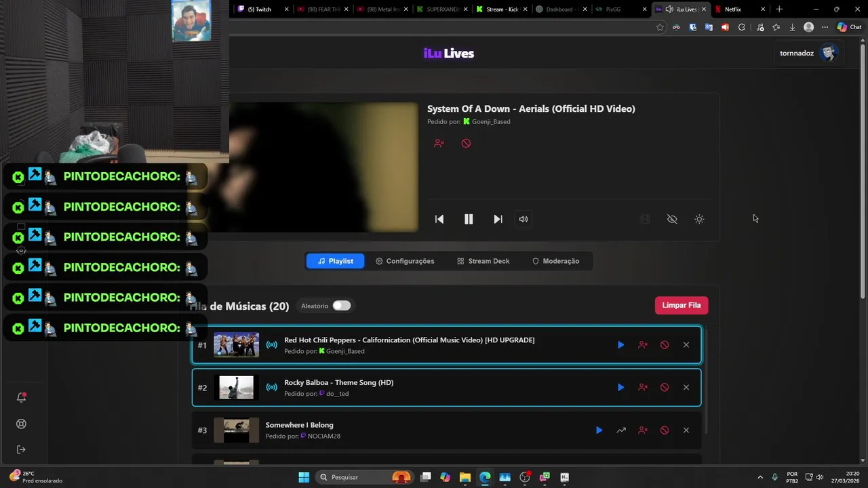Remove Rocky Balboa from queue
The width and height of the screenshot is (868, 488).
686,388
